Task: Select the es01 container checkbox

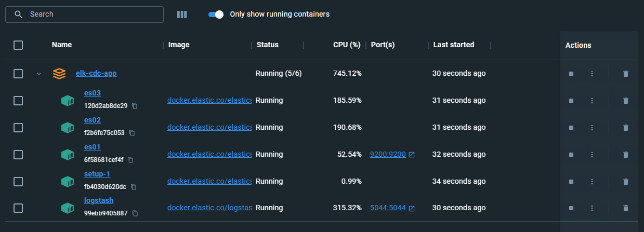Action: [18, 154]
